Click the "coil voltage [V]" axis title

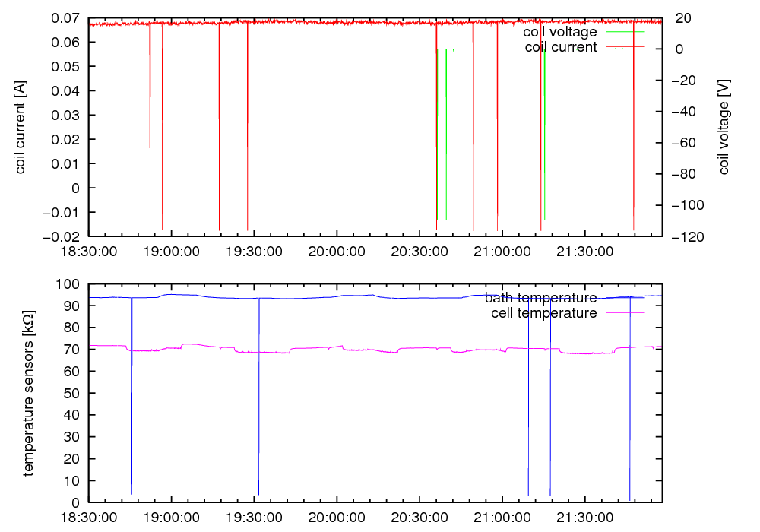tap(724, 126)
